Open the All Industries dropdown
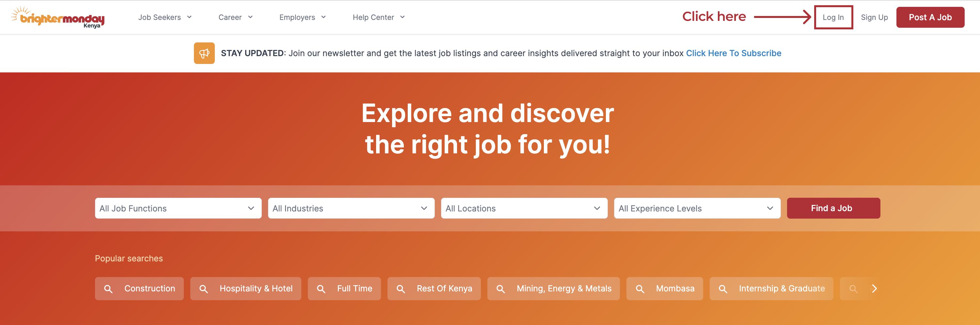Image resolution: width=980 pixels, height=325 pixels. pyautogui.click(x=351, y=208)
